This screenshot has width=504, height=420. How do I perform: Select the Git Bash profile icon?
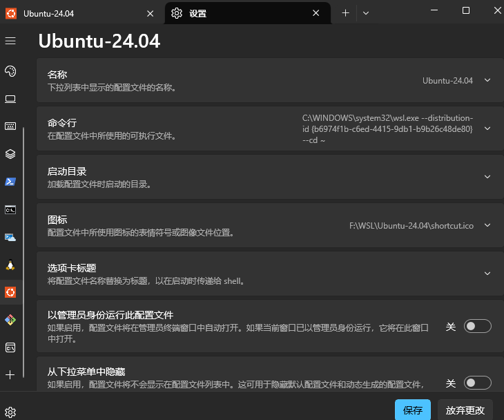10,320
